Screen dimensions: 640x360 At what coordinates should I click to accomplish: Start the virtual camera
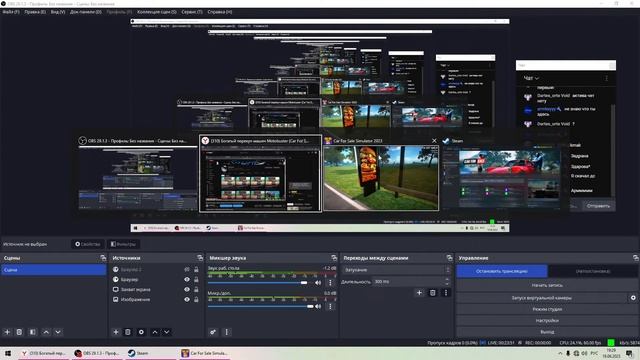tap(542, 298)
